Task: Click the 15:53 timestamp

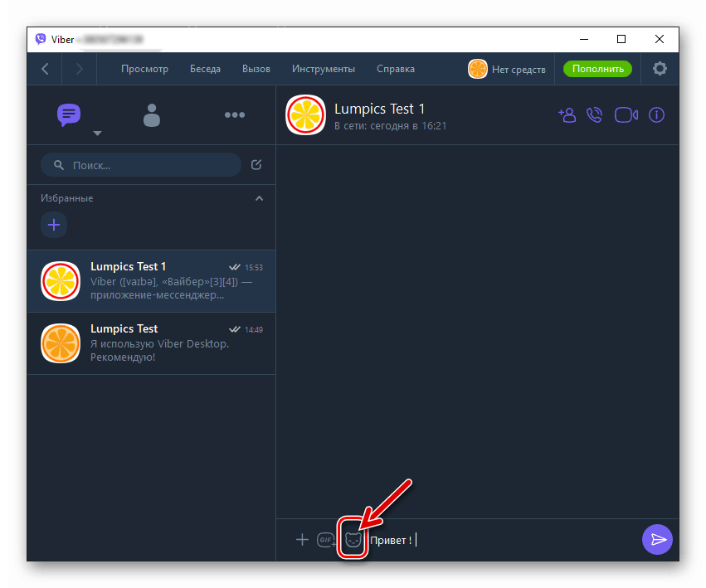Action: 254,267
